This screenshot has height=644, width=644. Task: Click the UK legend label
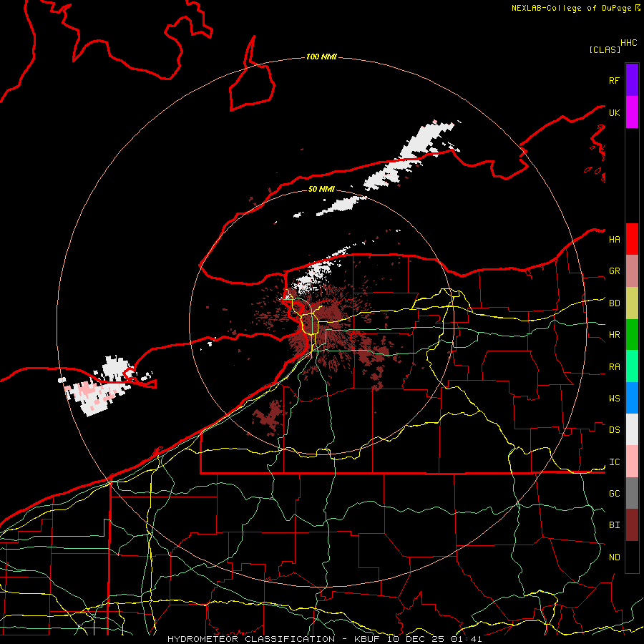(614, 112)
